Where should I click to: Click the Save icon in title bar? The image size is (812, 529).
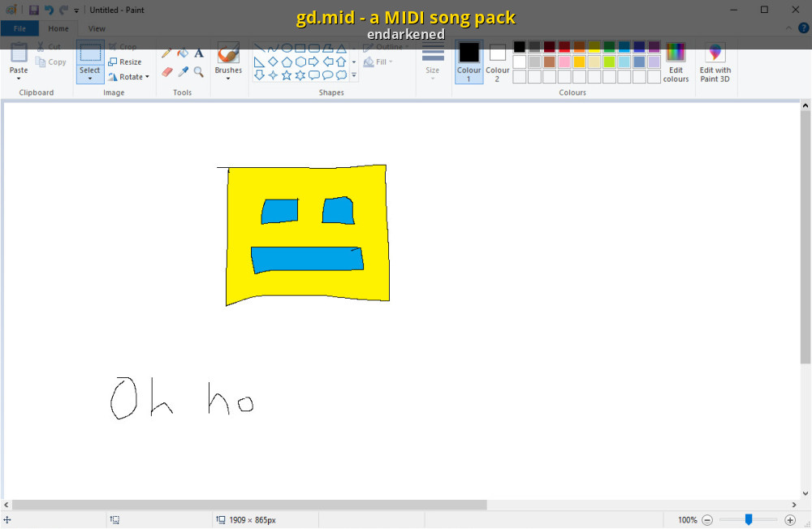click(33, 10)
